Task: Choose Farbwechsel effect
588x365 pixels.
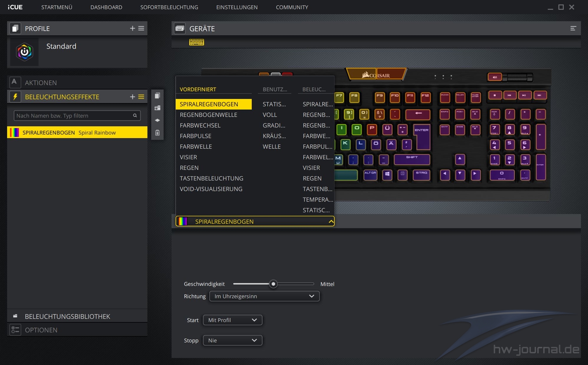Action: click(x=200, y=125)
